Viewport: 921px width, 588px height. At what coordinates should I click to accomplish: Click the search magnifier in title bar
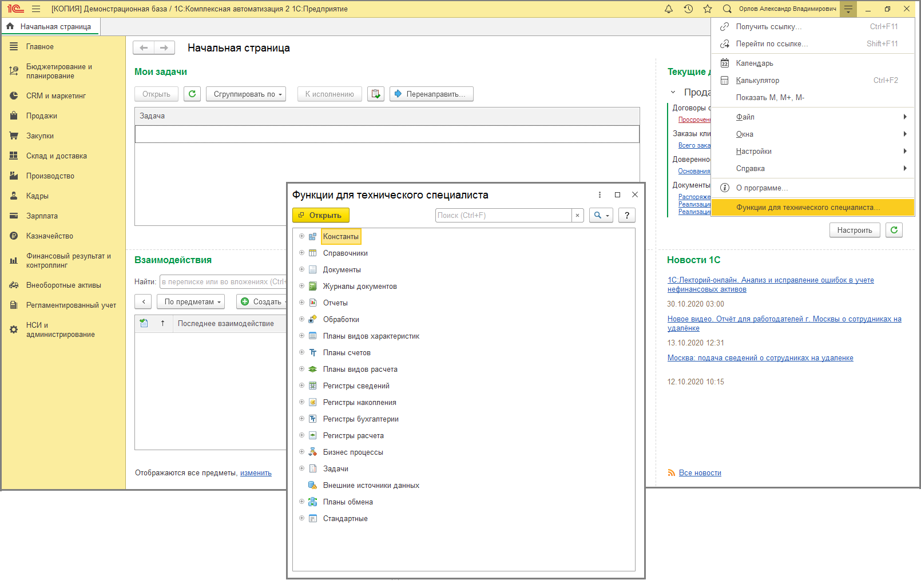point(727,9)
